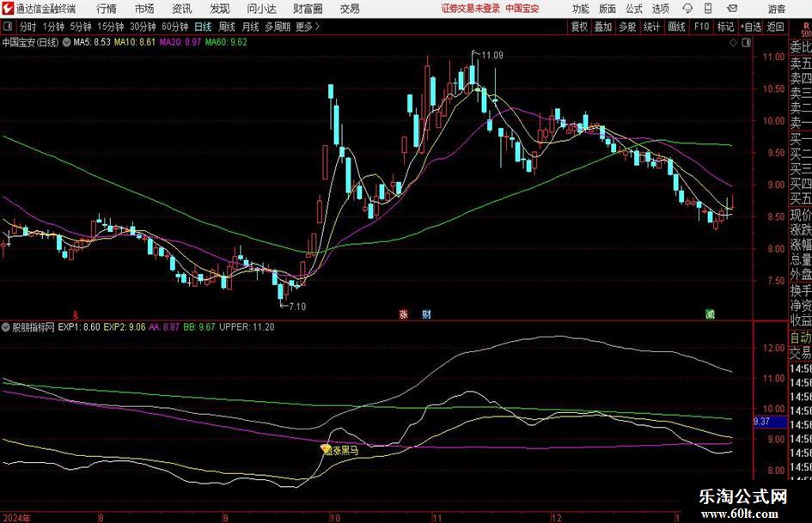Open the dropdown circle beside 中国宝安(日线)
Viewport: 812px width, 523px height.
click(x=66, y=42)
